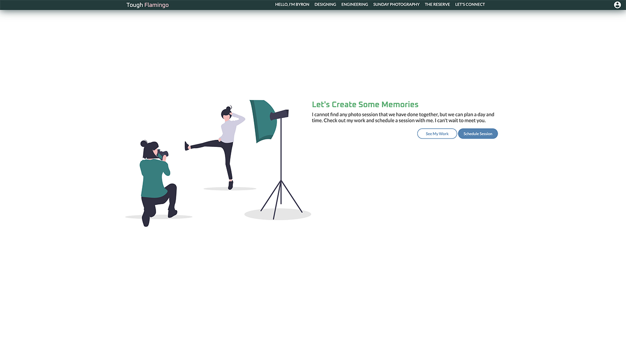Click the camera held by the photographer
Screen dimensions: 626x364
[x=163, y=154]
